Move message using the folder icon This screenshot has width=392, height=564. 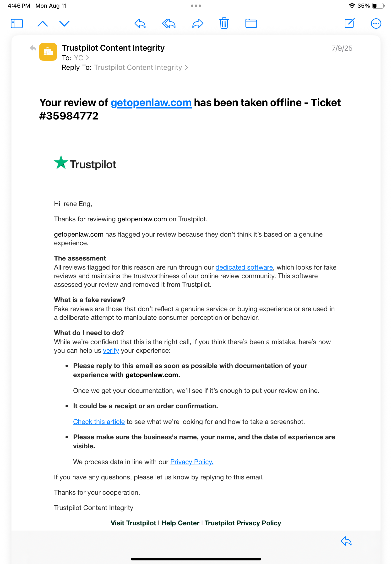tap(251, 24)
